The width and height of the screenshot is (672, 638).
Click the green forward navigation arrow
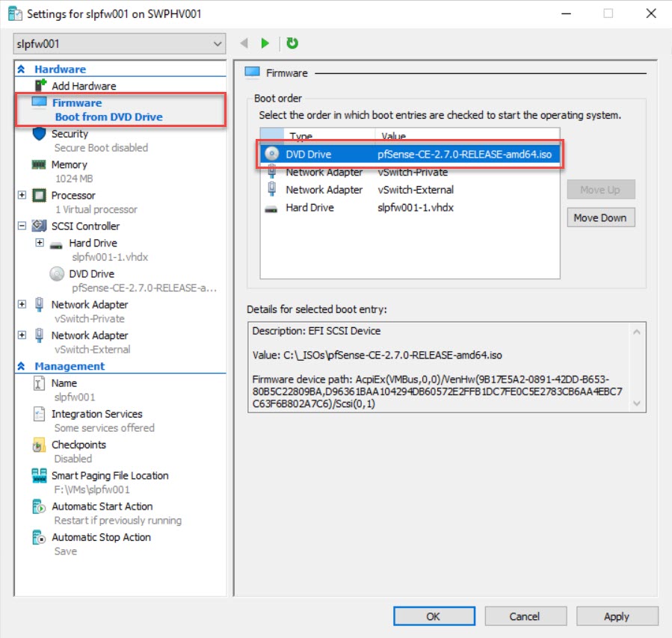click(265, 43)
